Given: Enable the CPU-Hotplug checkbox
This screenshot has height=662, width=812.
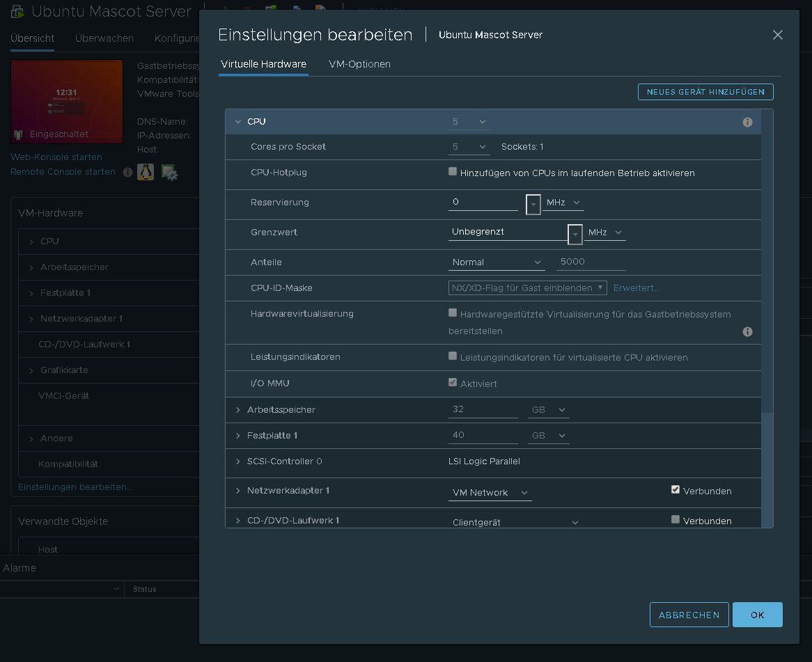Looking at the screenshot, I should 453,172.
